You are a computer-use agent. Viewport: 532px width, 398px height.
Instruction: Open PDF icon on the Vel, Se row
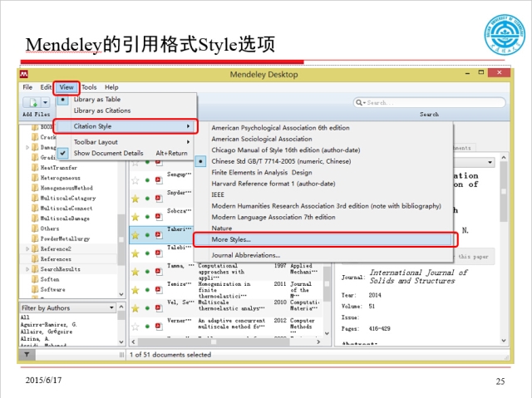click(159, 307)
